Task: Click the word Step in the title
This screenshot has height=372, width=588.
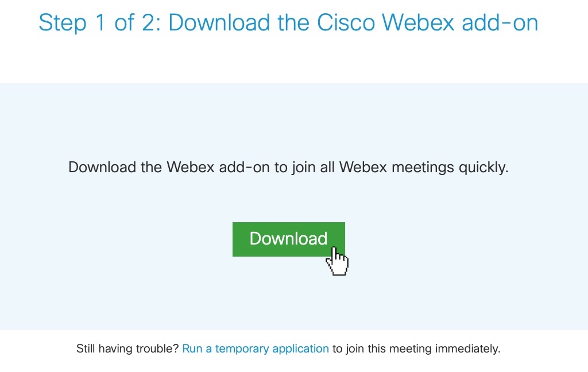Action: [62, 22]
